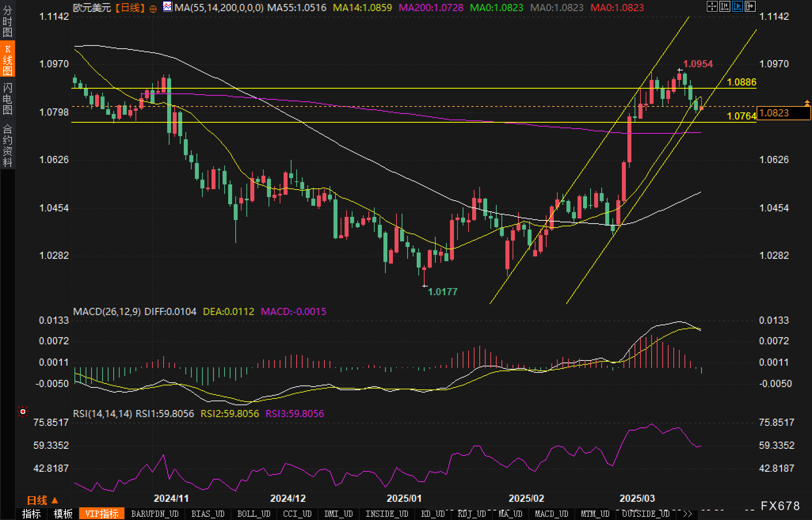Screen dimensions: 812x520
Task: Select the MACD_UD indicator tab
Action: (x=551, y=514)
